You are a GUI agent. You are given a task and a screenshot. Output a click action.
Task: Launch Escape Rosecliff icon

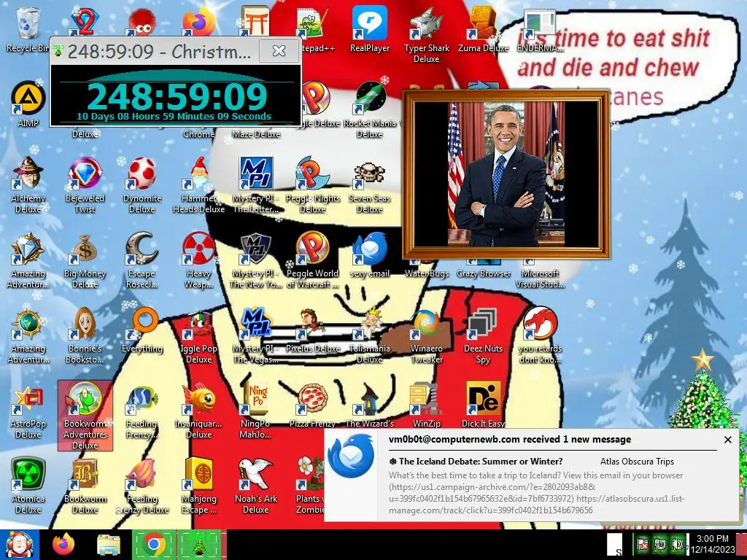142,260
